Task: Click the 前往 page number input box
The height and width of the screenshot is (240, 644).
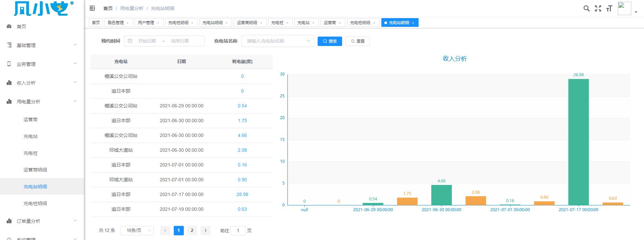Action: pyautogui.click(x=238, y=231)
